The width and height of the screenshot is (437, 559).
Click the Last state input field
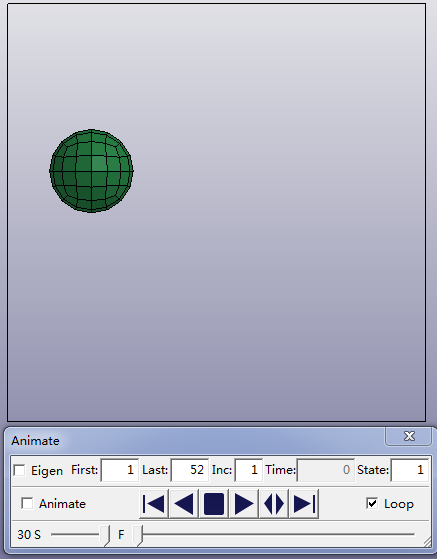(190, 470)
